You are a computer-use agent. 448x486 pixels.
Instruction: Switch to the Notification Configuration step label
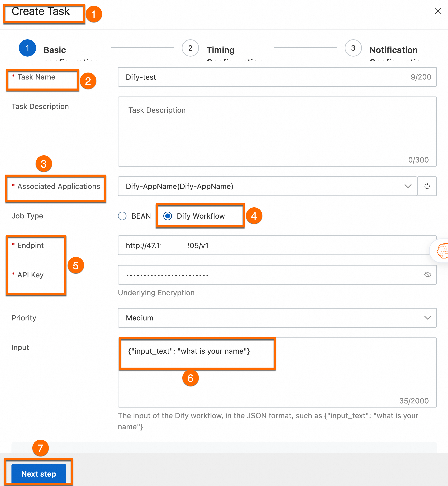(x=393, y=50)
